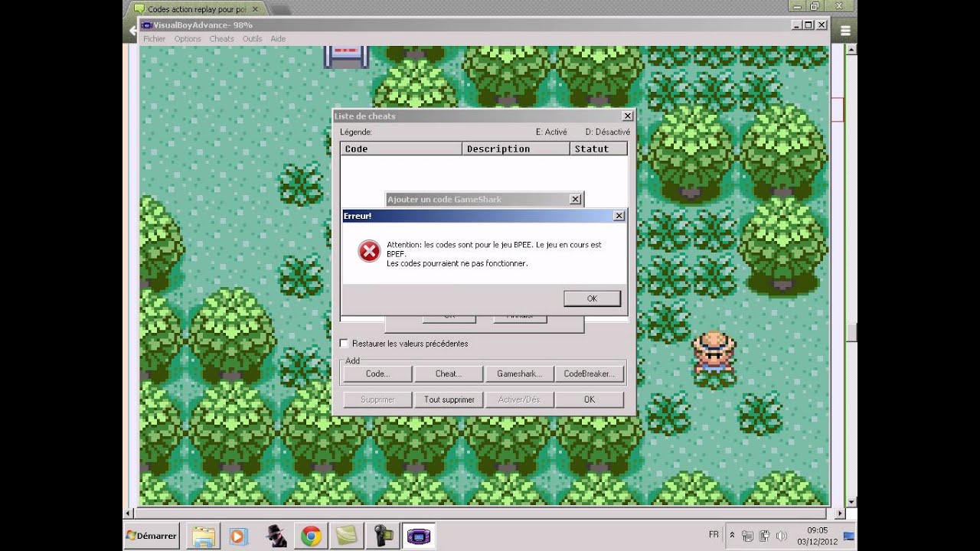Image resolution: width=980 pixels, height=551 pixels.
Task: Click the red error icon in Erreur dialog
Action: pyautogui.click(x=369, y=251)
